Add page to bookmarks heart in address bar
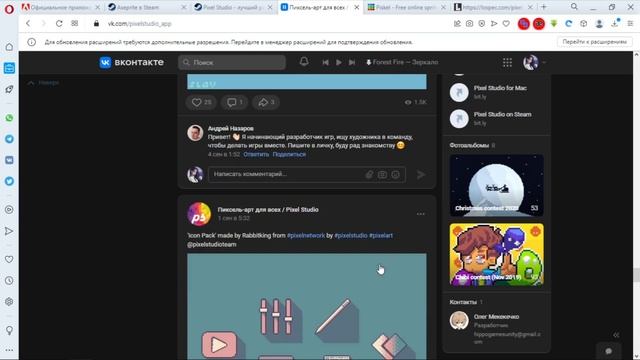 point(506,24)
